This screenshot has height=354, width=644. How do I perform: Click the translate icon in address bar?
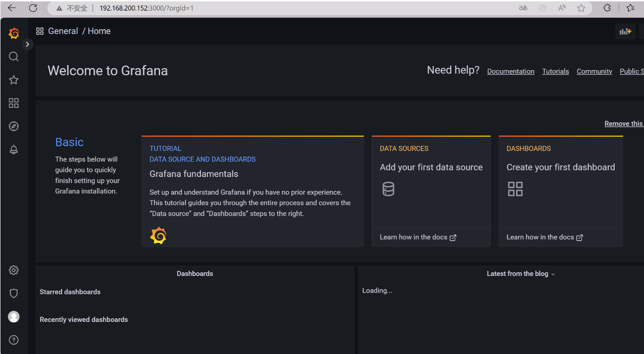tap(523, 8)
